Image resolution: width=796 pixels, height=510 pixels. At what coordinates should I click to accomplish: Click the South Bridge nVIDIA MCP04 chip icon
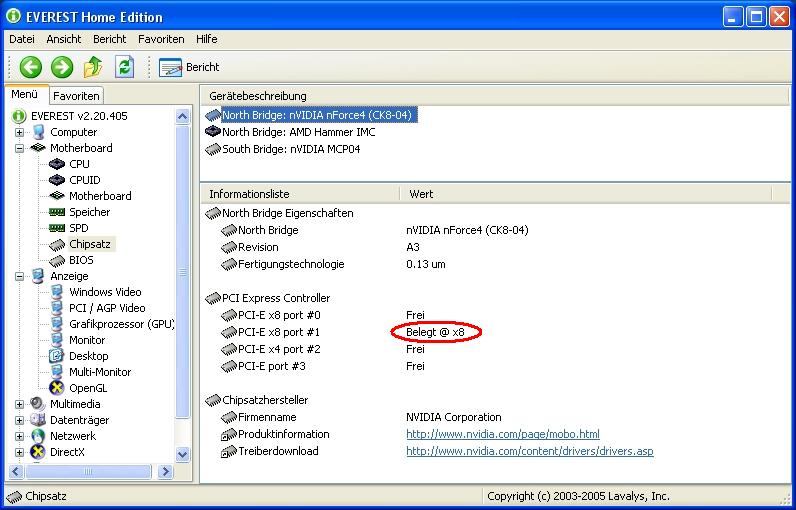pyautogui.click(x=213, y=149)
